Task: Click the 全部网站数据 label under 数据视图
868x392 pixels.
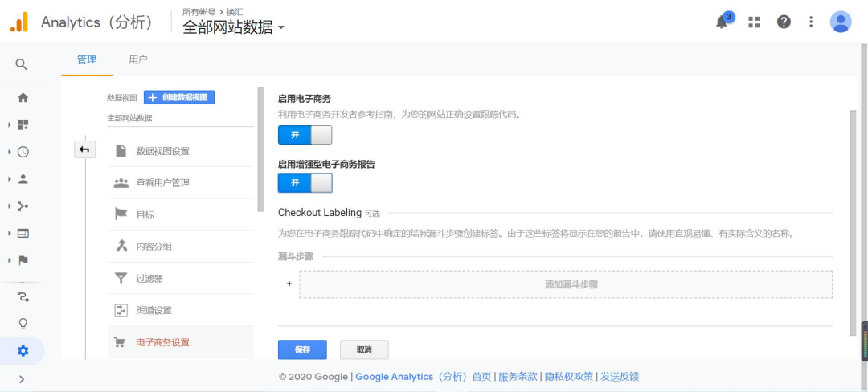Action: pos(129,118)
